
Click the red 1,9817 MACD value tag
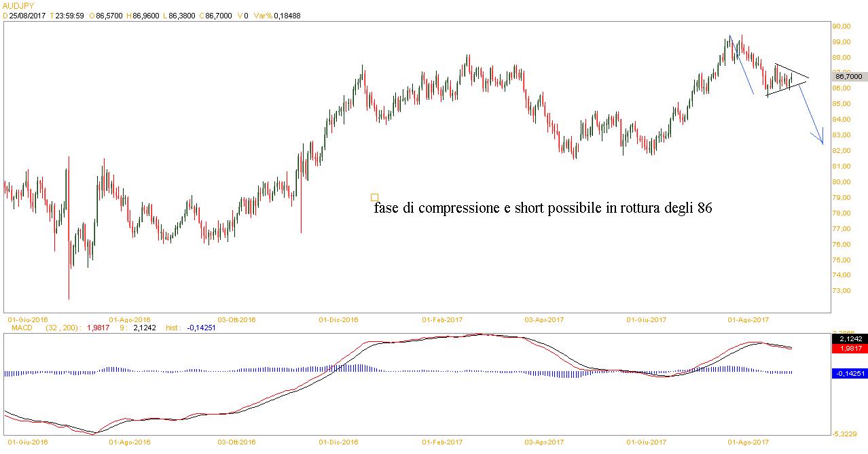click(848, 348)
